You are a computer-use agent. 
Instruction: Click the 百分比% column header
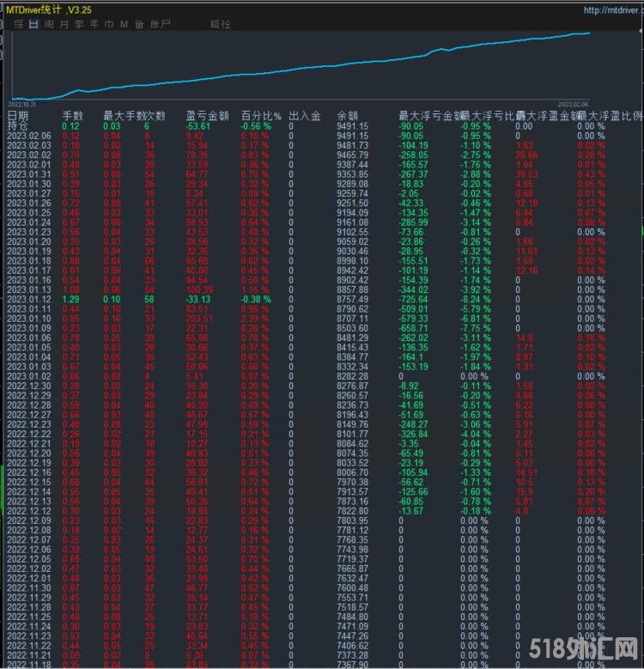click(260, 115)
